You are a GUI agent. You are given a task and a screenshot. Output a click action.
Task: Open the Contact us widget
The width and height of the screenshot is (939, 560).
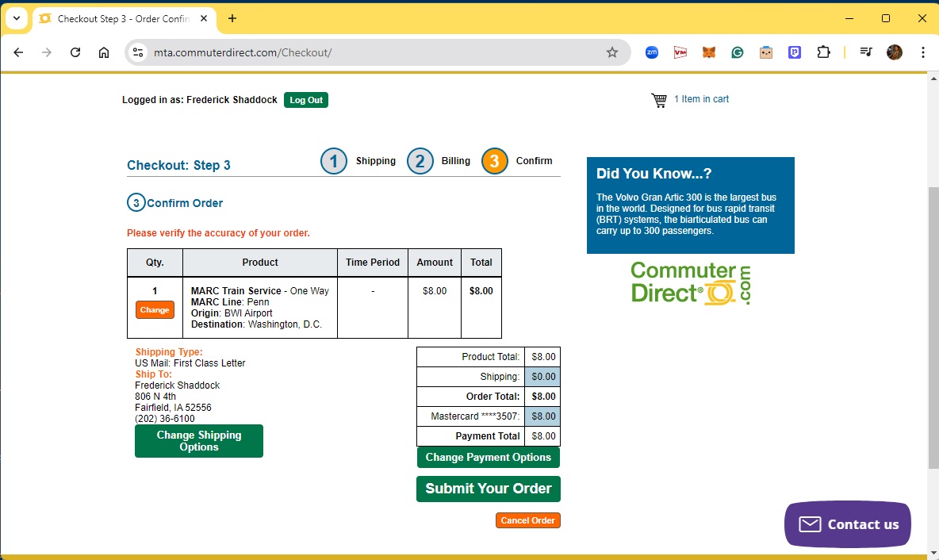click(847, 524)
